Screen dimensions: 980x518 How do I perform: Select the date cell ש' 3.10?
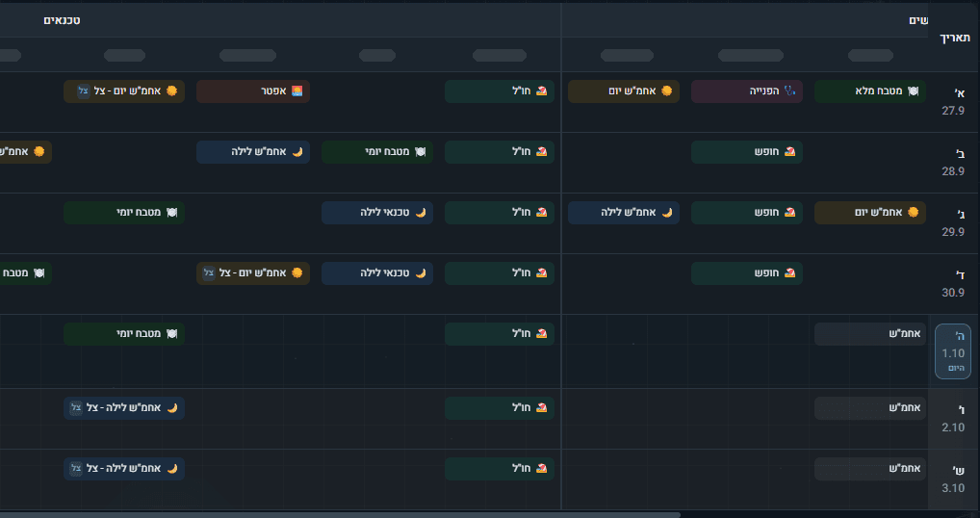coord(954,479)
